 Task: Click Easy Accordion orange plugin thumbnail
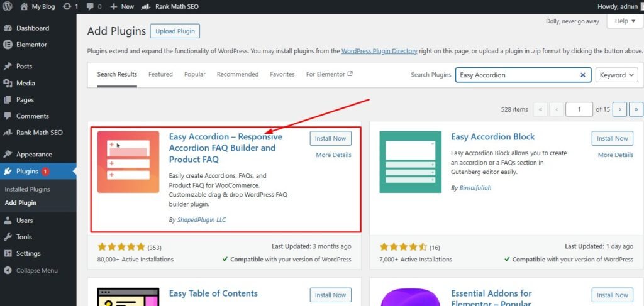pos(128,161)
